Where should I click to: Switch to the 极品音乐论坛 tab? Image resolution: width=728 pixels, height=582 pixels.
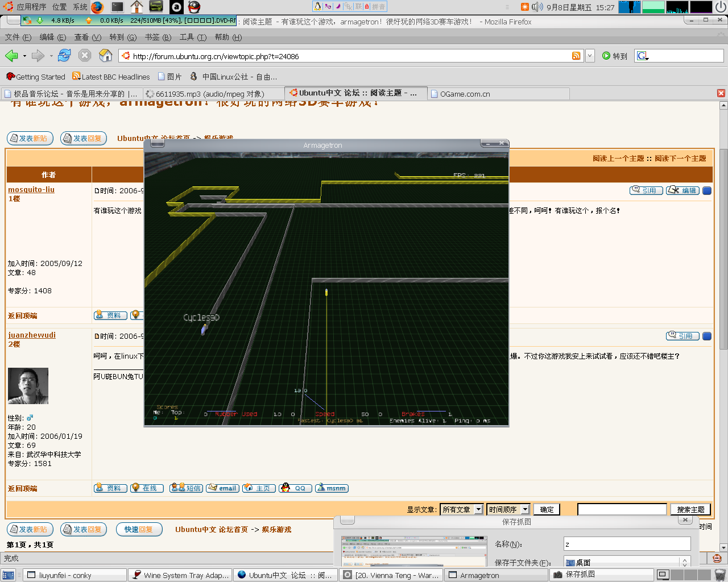click(x=71, y=94)
